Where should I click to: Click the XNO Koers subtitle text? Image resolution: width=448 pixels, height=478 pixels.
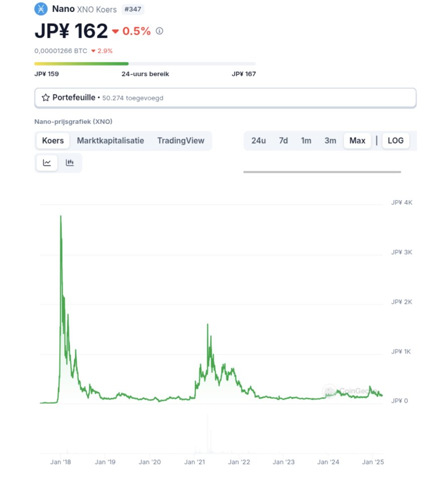[97, 10]
